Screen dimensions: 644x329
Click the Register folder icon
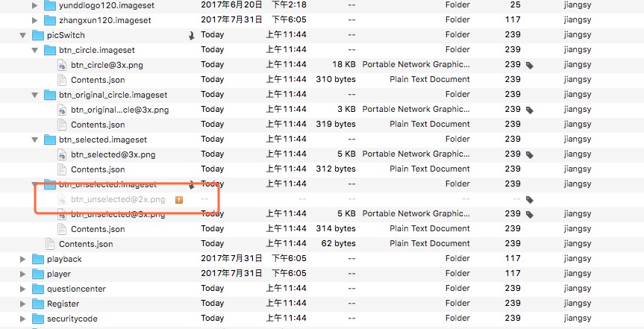(38, 304)
